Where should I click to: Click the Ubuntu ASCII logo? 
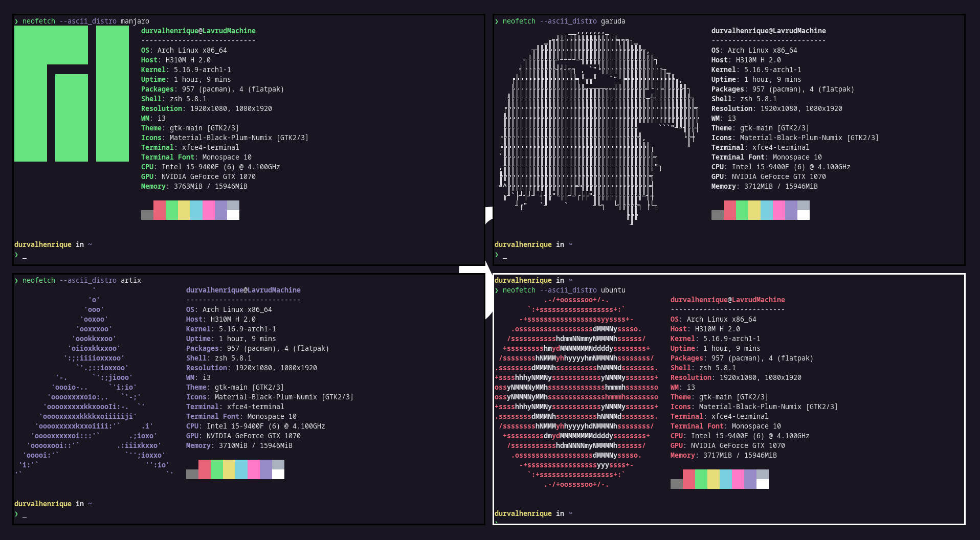click(x=576, y=392)
